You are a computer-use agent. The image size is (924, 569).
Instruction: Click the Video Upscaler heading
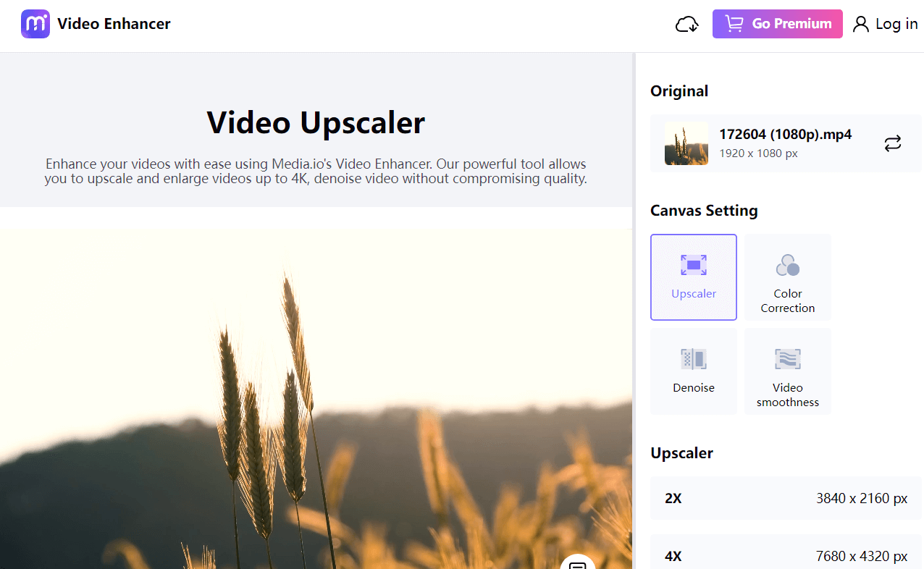pos(316,122)
